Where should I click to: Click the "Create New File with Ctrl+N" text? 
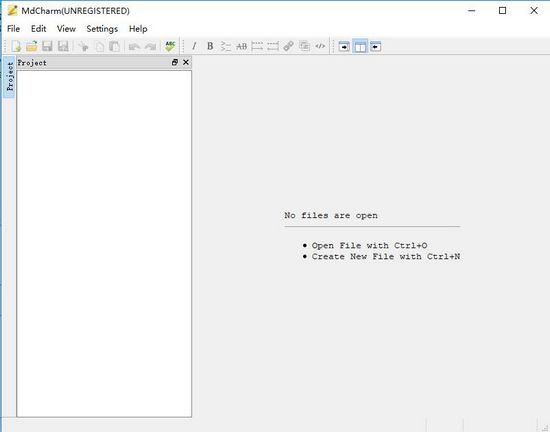click(386, 257)
